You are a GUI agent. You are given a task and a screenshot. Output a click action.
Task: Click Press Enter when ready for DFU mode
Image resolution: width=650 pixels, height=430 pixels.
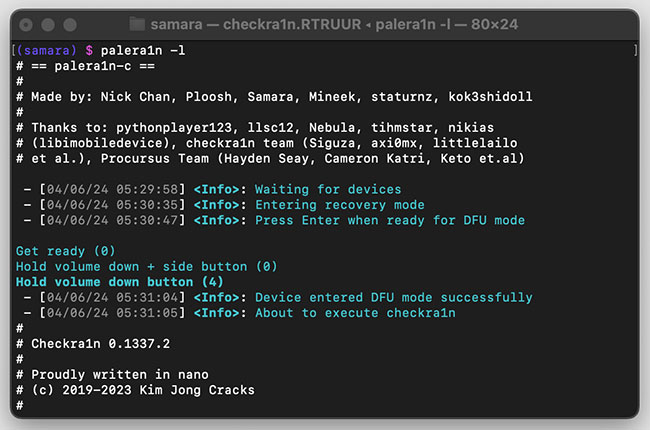click(390, 220)
